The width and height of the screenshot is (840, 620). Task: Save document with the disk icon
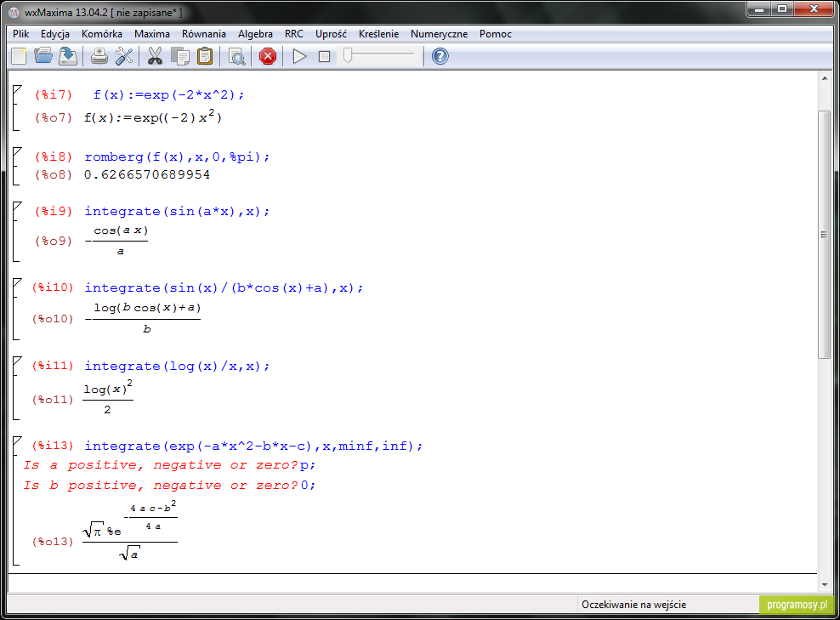tap(68, 56)
